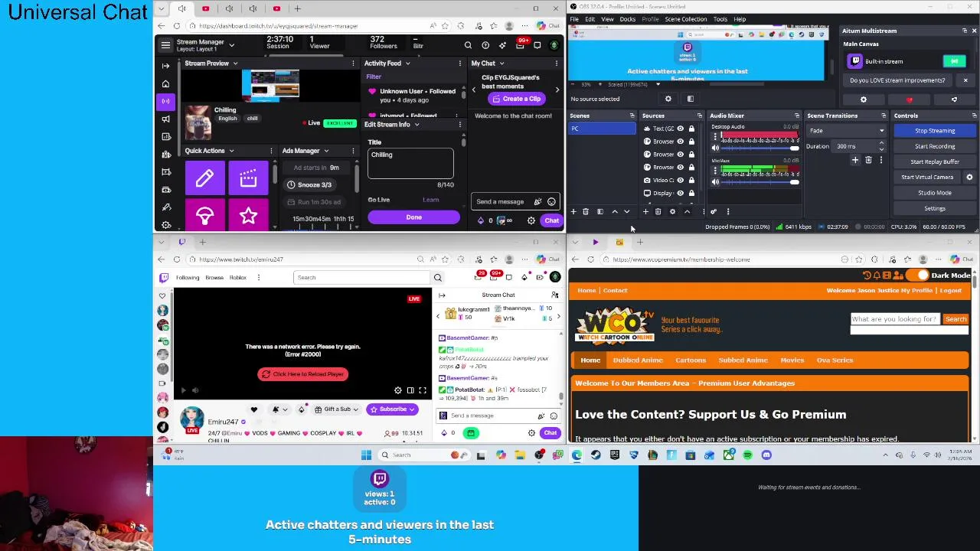Click the star Quick Action tile

click(248, 216)
